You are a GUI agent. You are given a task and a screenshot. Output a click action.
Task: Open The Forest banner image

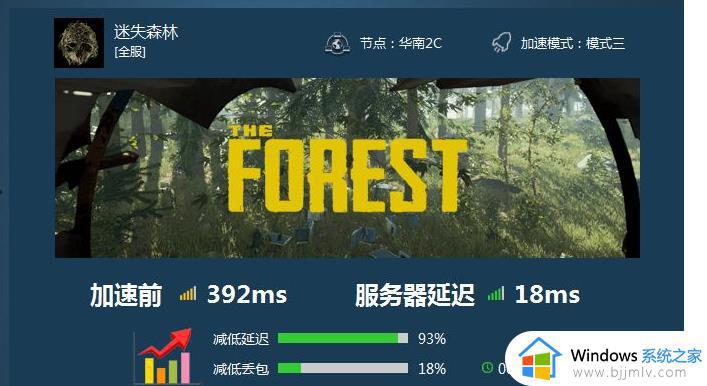click(x=347, y=168)
